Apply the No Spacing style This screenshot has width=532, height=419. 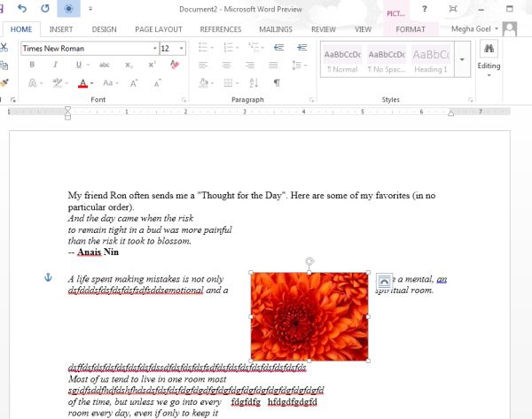point(387,60)
